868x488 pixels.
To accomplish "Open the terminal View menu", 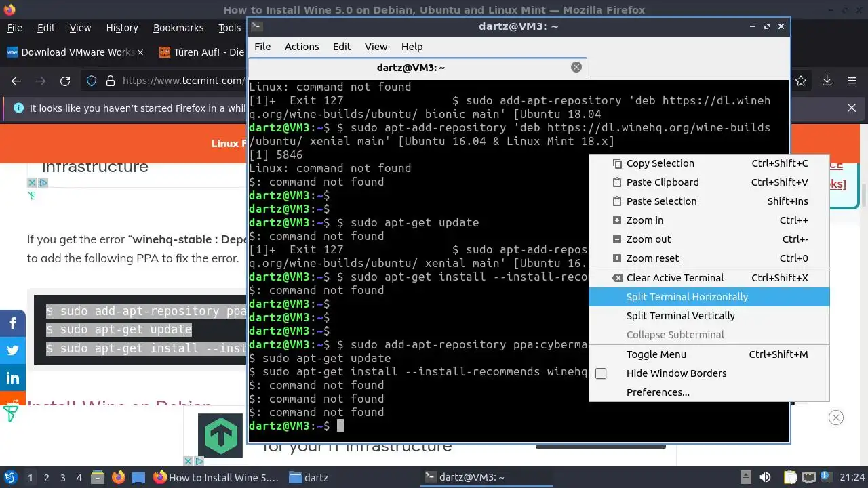I will pyautogui.click(x=376, y=47).
